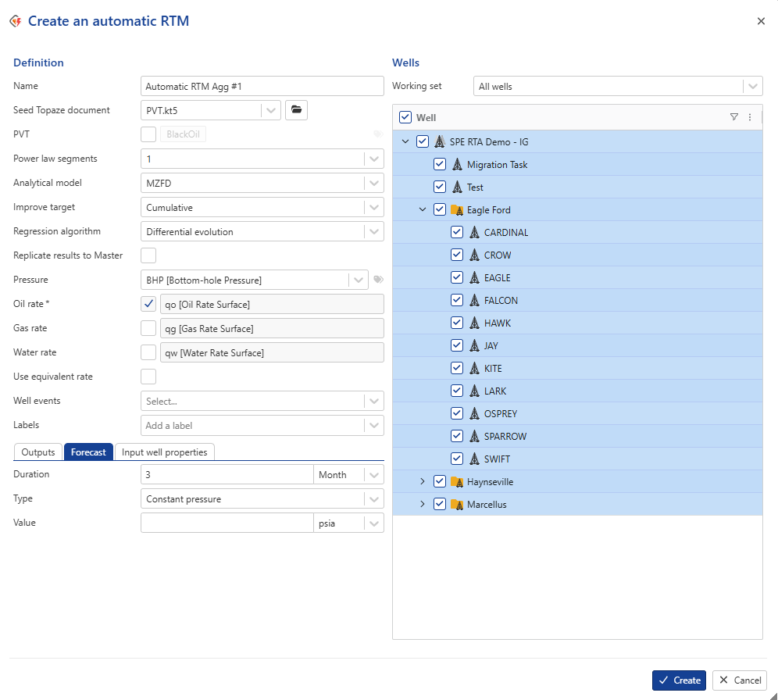778x700 pixels.
Task: Click the filter icon in Well header
Action: tap(733, 117)
